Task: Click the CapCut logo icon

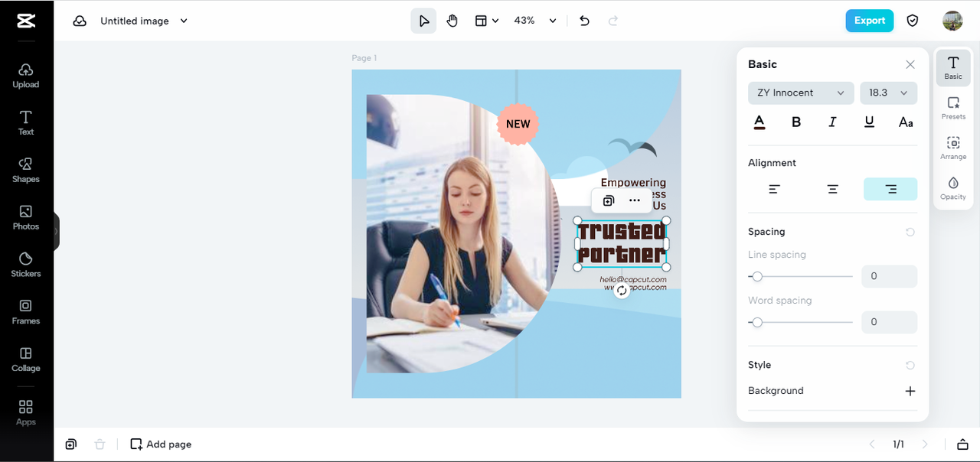Action: pos(26,21)
